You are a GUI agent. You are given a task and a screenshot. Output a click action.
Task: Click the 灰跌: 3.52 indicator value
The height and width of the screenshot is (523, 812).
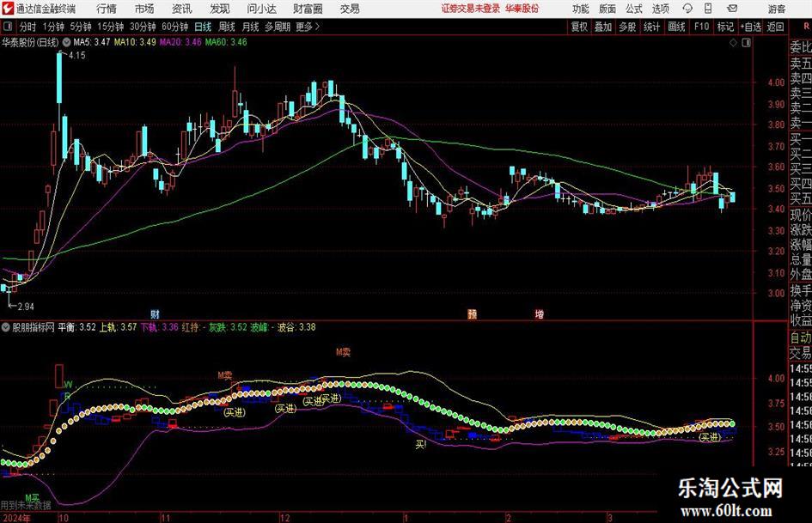(228, 327)
